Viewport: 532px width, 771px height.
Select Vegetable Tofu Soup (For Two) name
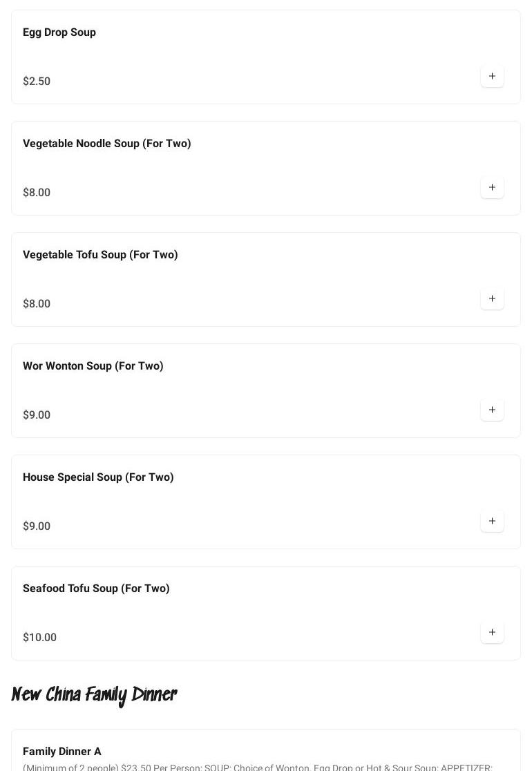pos(100,255)
